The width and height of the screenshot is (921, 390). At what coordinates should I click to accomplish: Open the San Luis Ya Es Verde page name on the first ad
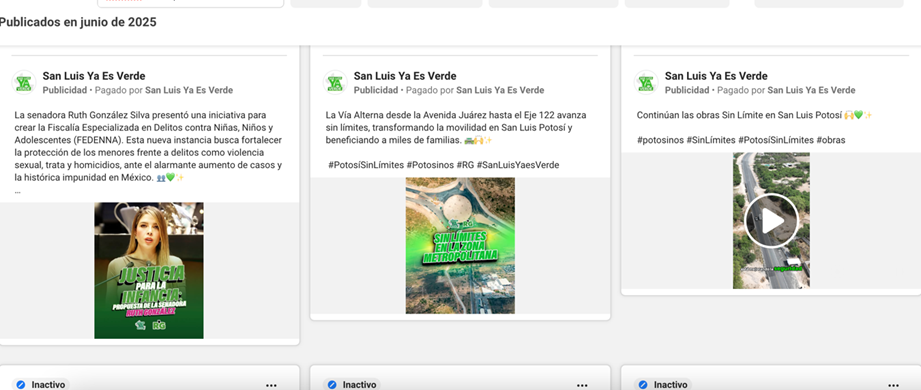click(x=94, y=76)
